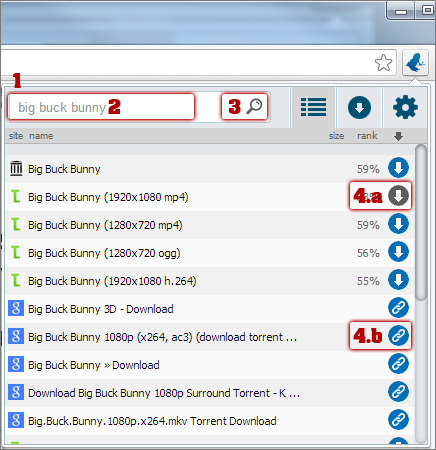The height and width of the screenshot is (450, 436).
Task: Sort results by site column
Action: click(x=16, y=136)
